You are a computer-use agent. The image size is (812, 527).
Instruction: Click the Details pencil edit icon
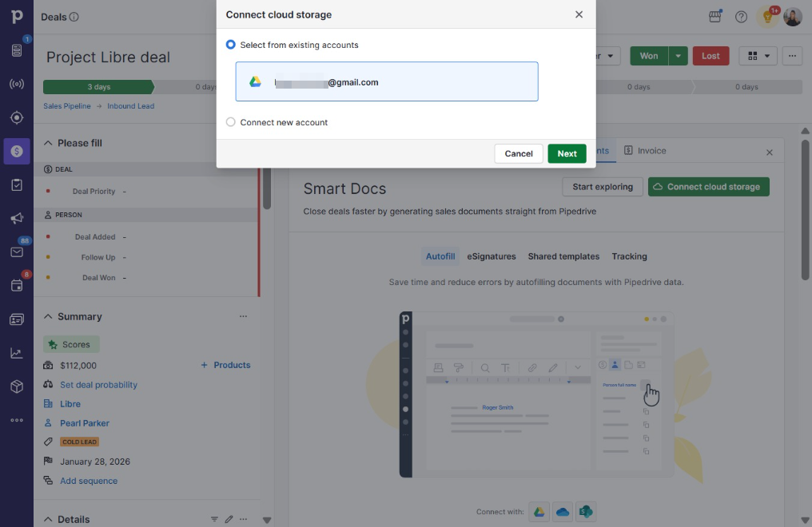point(229,519)
